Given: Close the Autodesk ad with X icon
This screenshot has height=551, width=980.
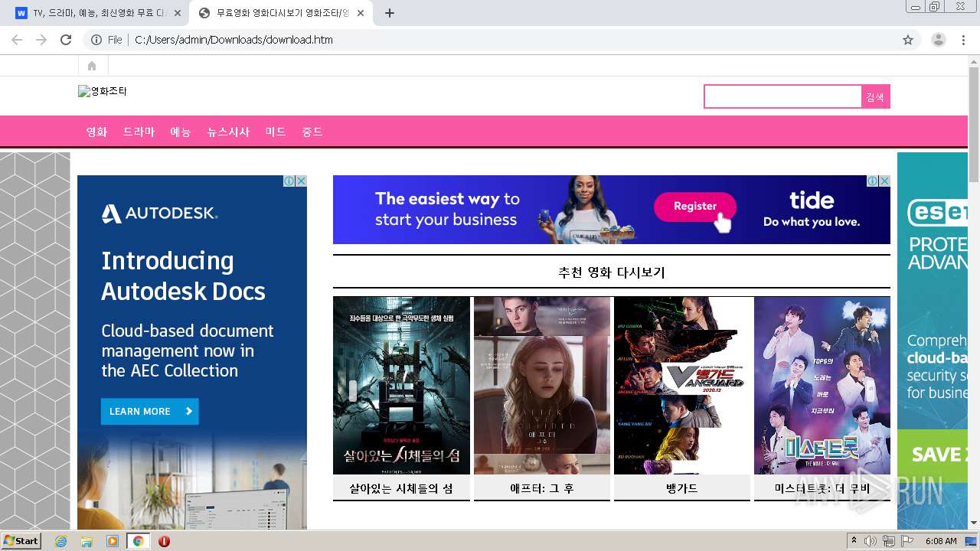Looking at the screenshot, I should click(301, 181).
